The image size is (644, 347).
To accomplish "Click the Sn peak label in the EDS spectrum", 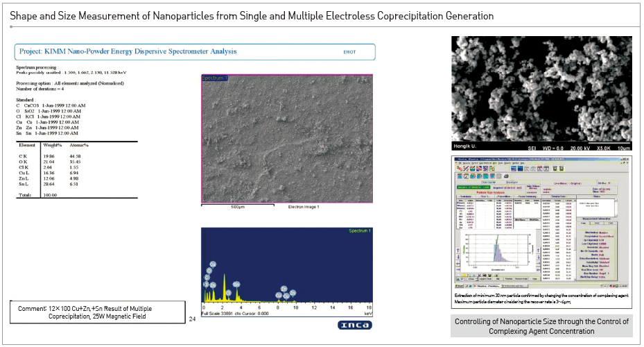I will pos(236,284).
